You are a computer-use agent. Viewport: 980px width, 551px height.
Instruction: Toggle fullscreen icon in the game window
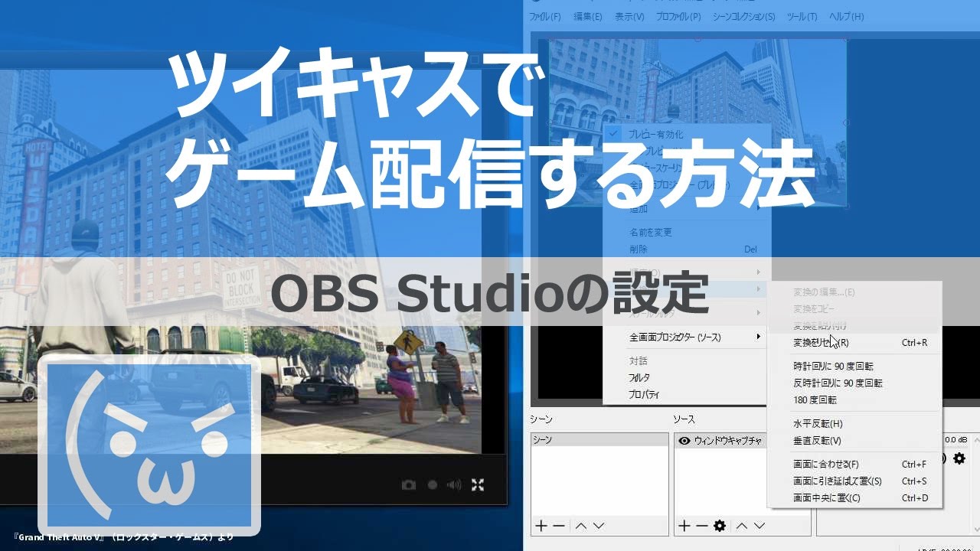tap(478, 484)
